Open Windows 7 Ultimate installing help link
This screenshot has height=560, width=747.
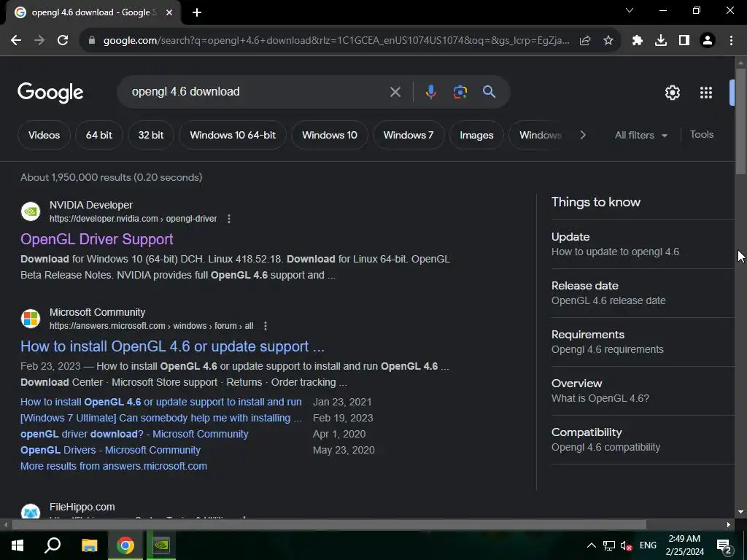click(x=161, y=418)
